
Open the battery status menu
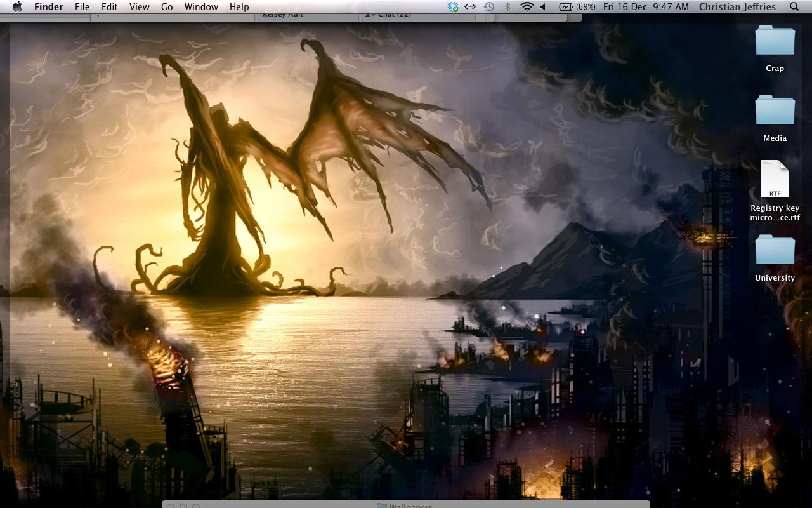pyautogui.click(x=576, y=7)
